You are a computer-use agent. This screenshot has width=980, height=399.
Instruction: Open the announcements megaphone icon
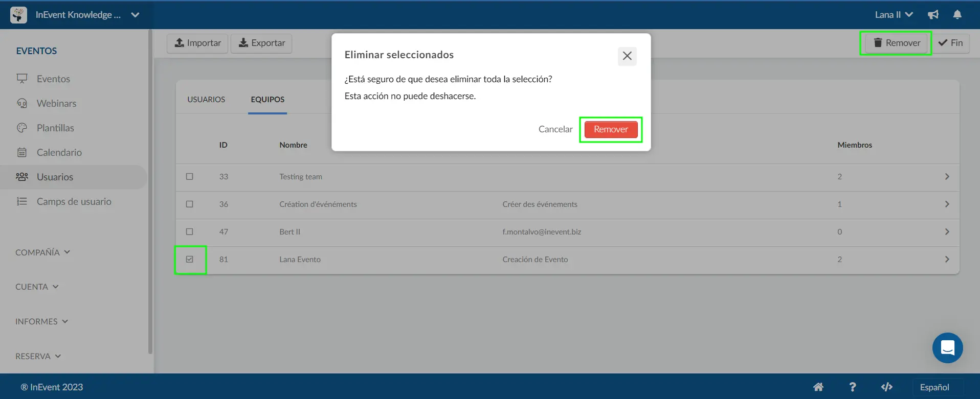pyautogui.click(x=933, y=15)
